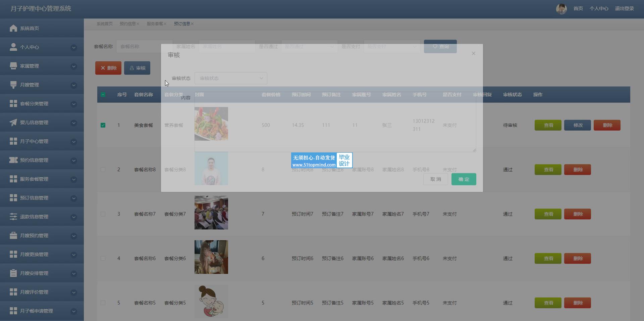Close the 预订信息 tab via its X
644x321 pixels.
[x=192, y=24]
